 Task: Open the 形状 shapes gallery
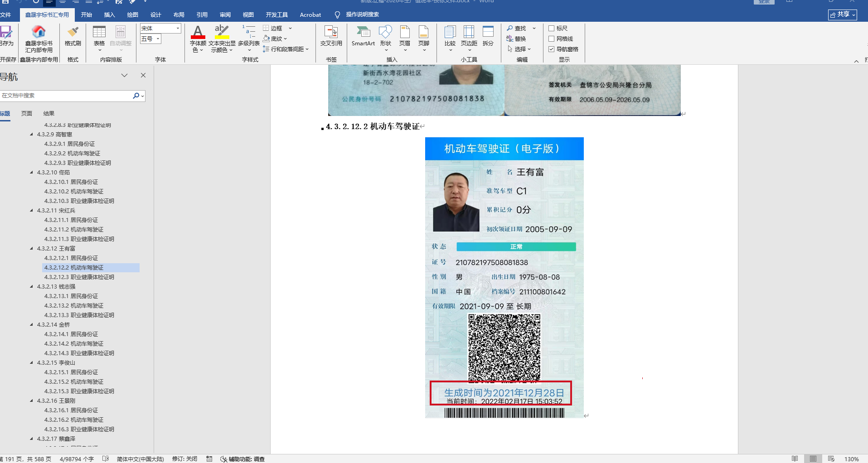[385, 38]
